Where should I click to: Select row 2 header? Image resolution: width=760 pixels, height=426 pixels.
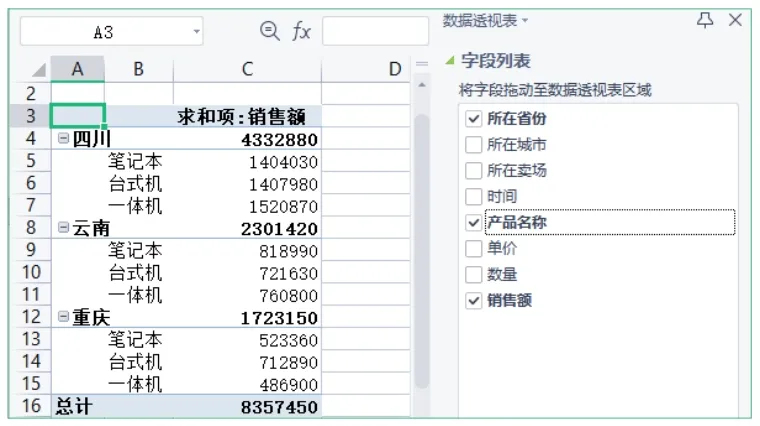[31, 94]
